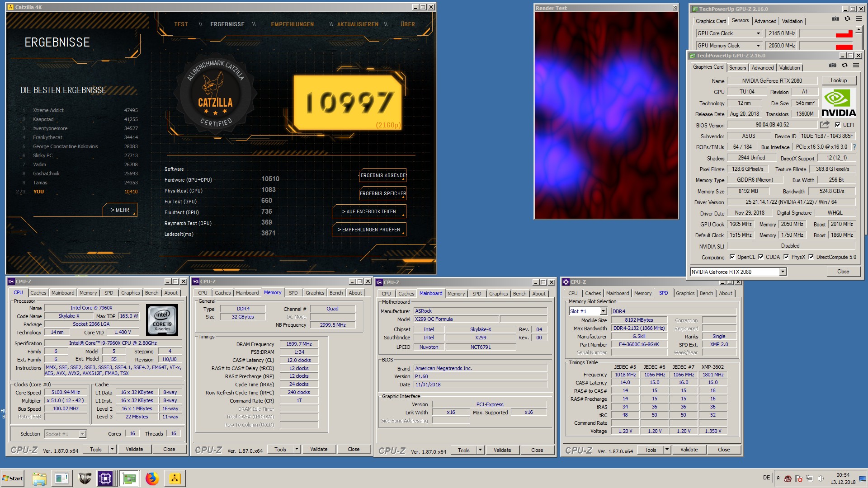Click ERGEBNIS SPEICHERN button
868x488 pixels.
pyautogui.click(x=382, y=193)
